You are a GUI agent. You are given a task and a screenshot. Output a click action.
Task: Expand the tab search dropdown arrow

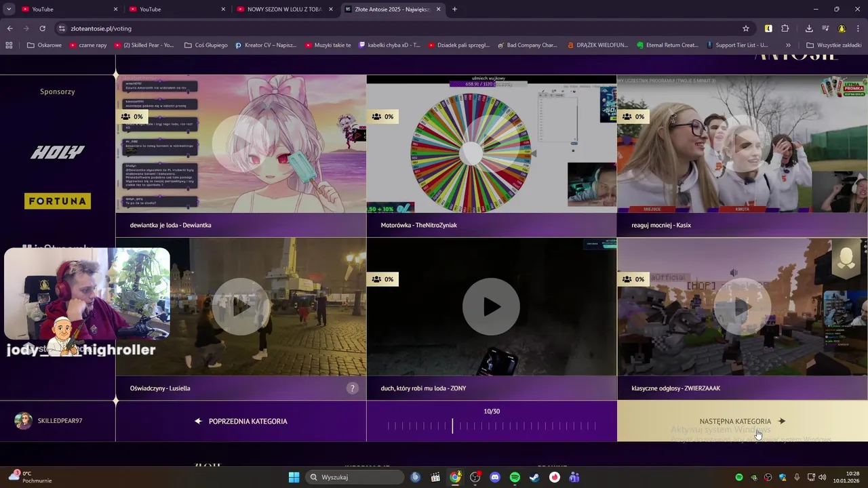pos(9,9)
